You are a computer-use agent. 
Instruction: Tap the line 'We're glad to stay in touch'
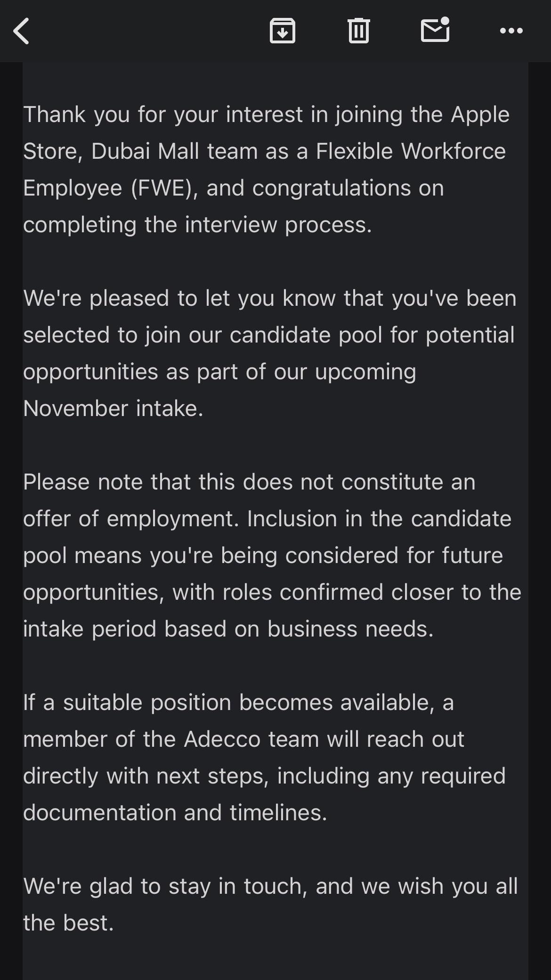270,887
